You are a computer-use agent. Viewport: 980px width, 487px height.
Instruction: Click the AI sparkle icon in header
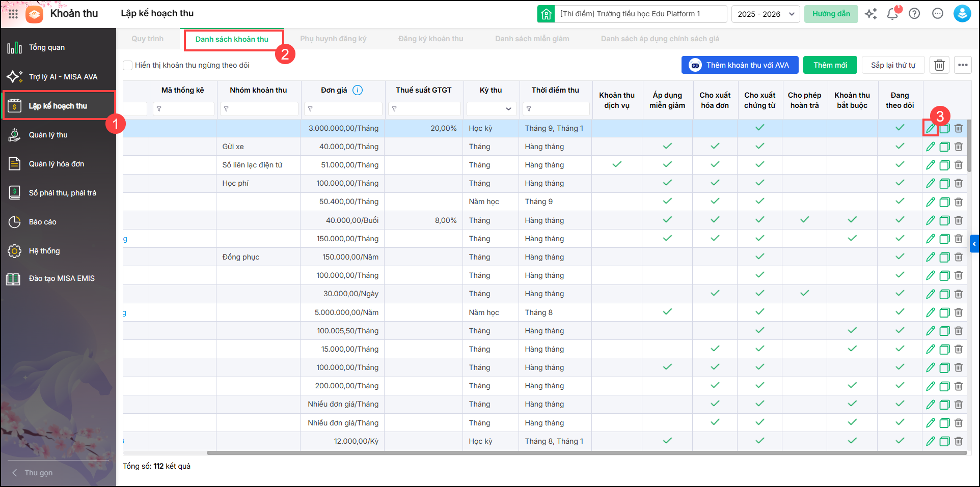[x=870, y=14]
